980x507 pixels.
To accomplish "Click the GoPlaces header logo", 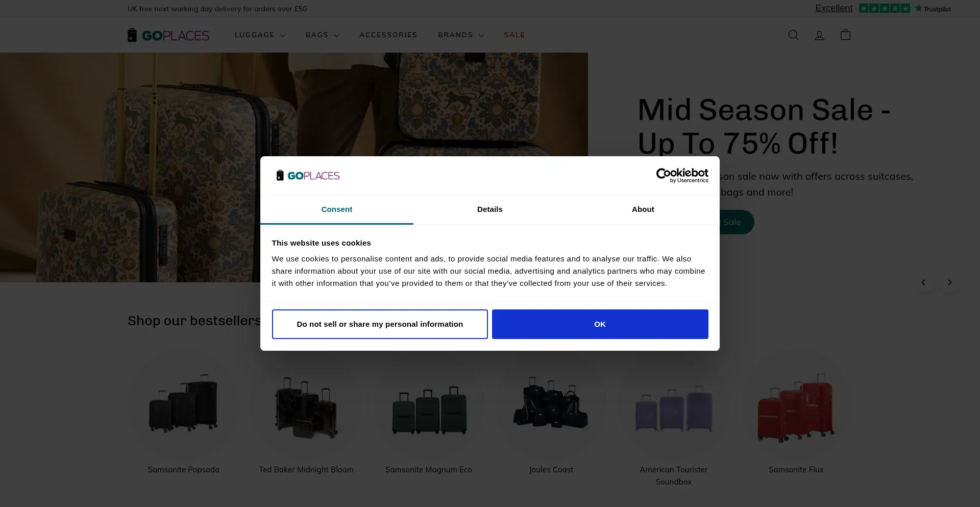I will (x=168, y=35).
